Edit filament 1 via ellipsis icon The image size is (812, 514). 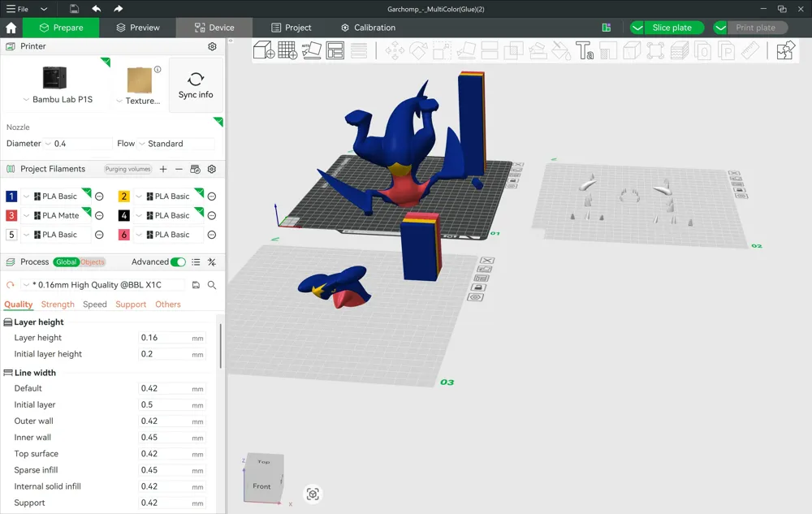(x=99, y=197)
